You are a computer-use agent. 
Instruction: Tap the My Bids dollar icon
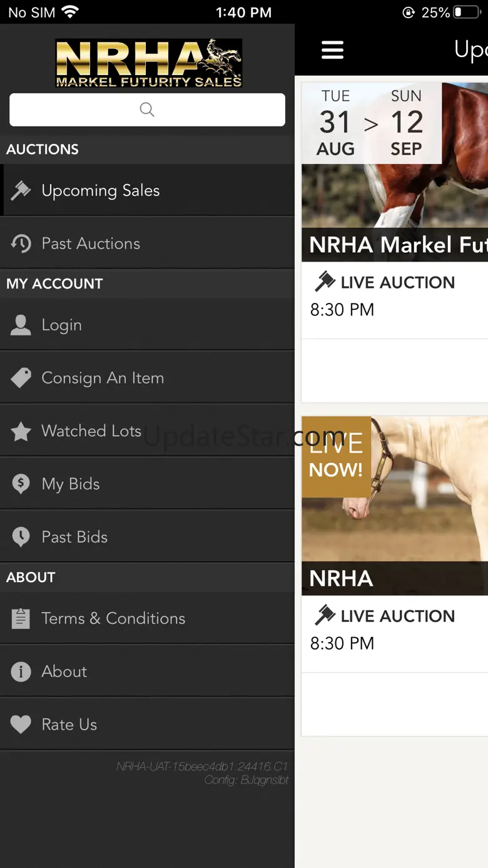(x=21, y=484)
